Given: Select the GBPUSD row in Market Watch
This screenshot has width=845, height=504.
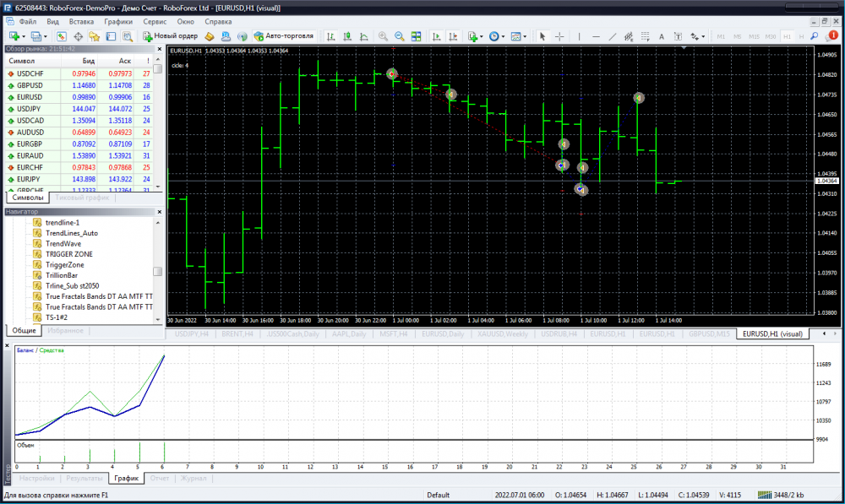Looking at the screenshot, I should click(79, 85).
